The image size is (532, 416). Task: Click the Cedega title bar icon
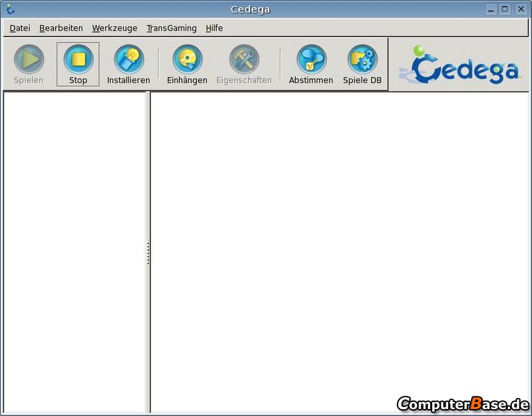[10, 9]
